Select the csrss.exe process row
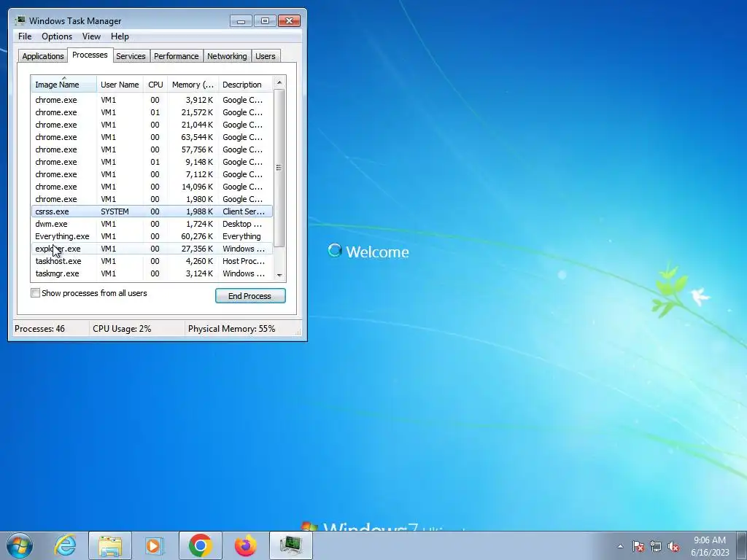 [152, 211]
